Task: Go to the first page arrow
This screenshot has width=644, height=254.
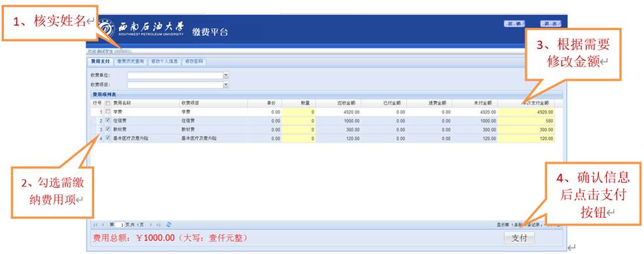Action: click(96, 225)
